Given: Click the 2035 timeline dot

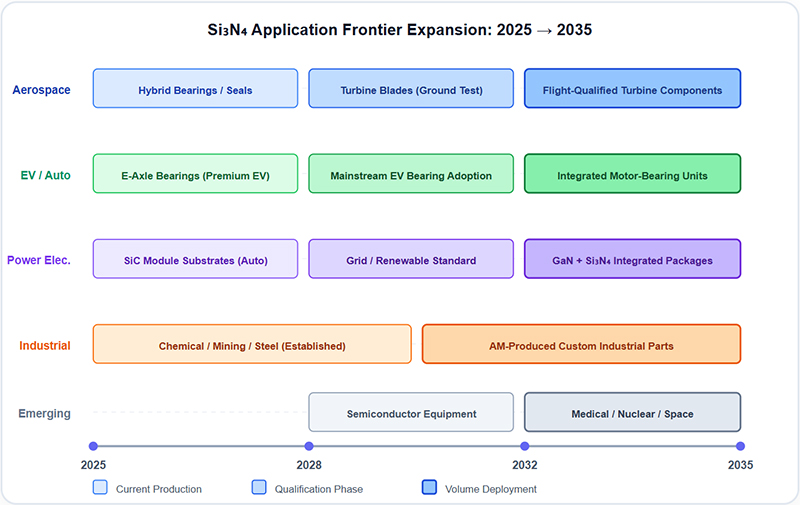Looking at the screenshot, I should tap(740, 446).
